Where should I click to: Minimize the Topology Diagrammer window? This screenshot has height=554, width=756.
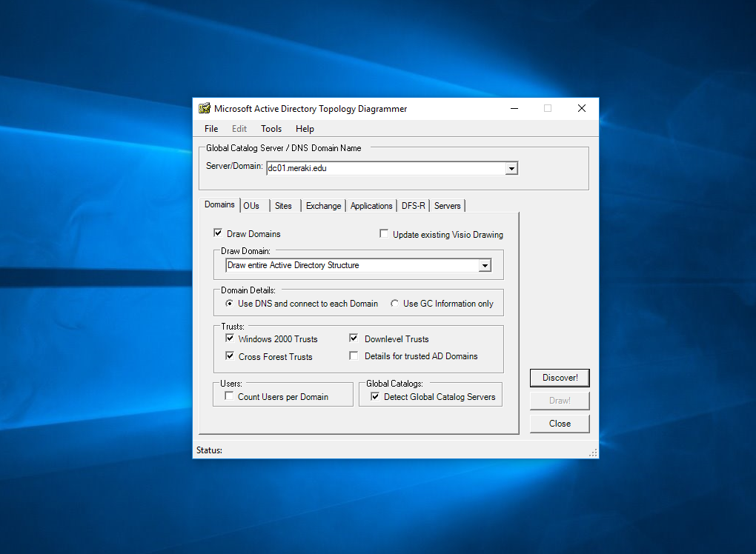point(514,108)
